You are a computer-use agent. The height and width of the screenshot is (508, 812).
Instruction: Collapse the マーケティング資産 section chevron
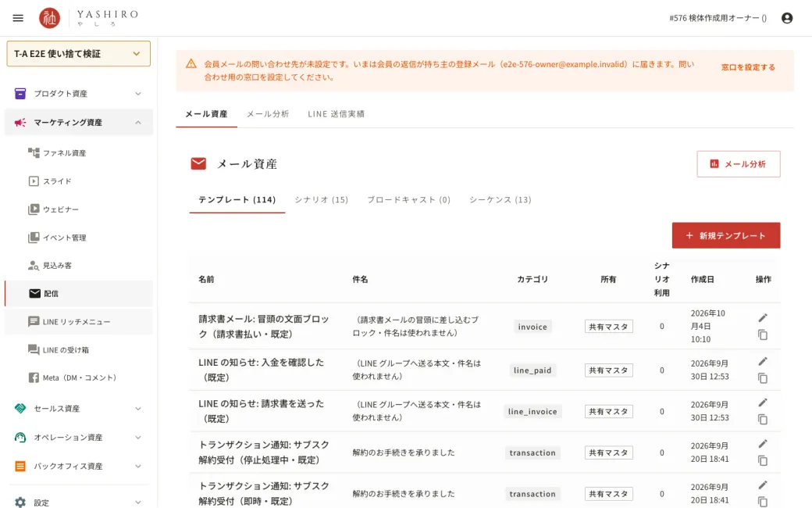point(138,123)
